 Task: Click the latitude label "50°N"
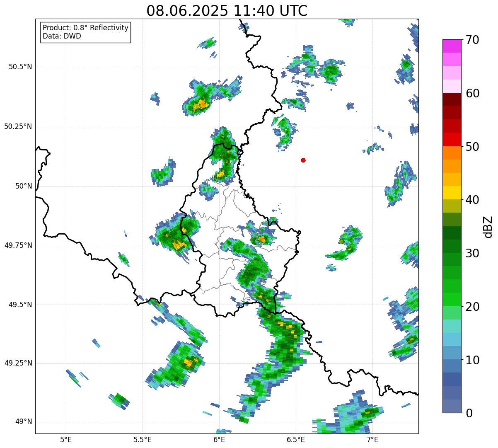coord(24,186)
